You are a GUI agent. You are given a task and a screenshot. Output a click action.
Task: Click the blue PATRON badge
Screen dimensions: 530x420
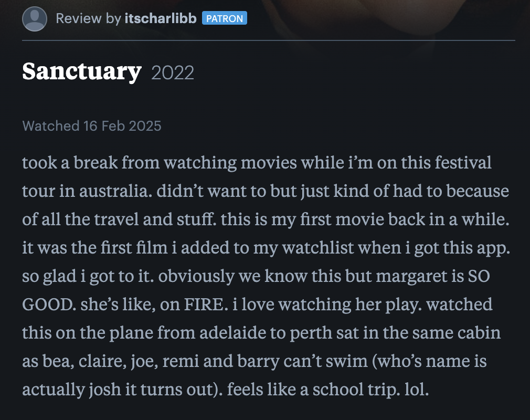point(225,18)
